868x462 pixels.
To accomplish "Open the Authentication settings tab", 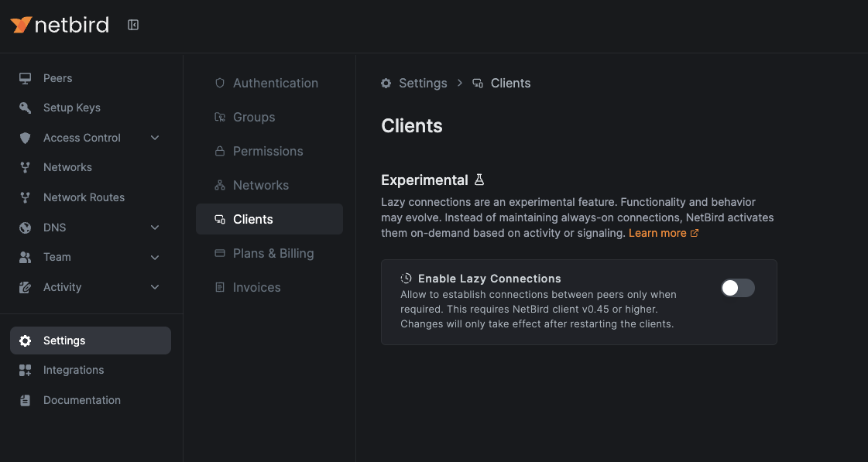I will pos(275,83).
